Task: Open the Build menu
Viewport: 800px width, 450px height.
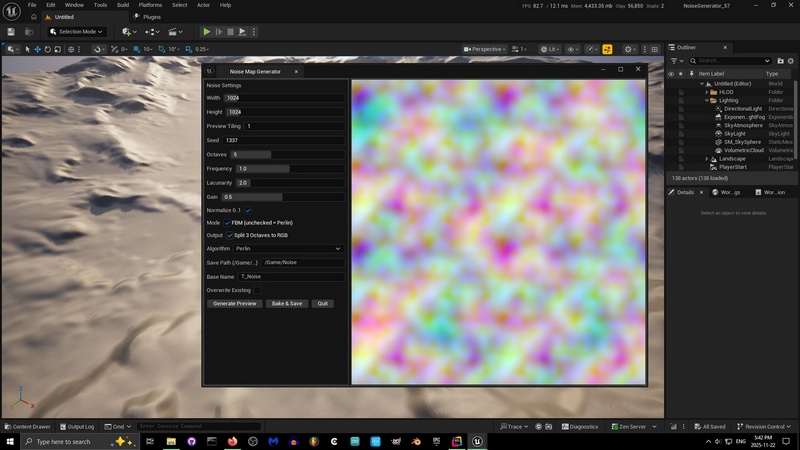Action: (123, 5)
